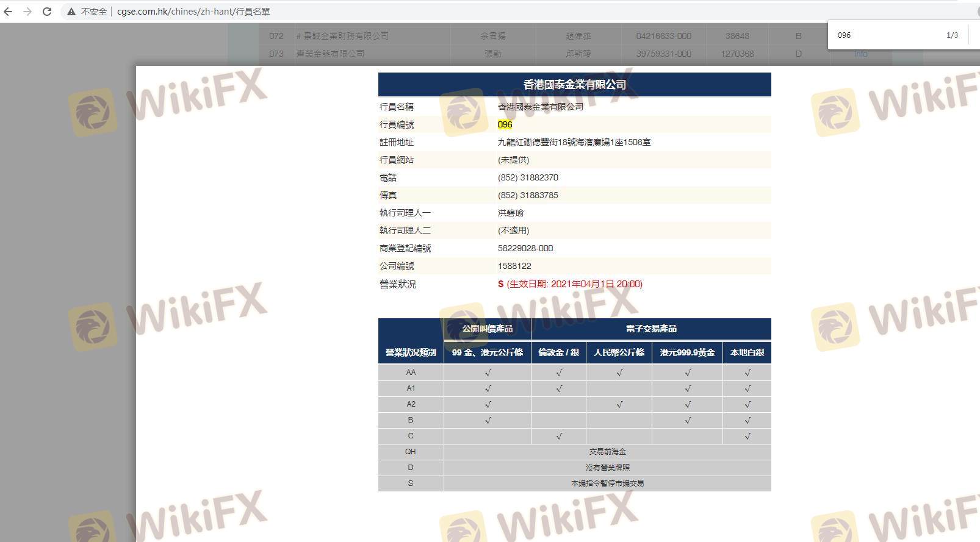Go forward in browser history
The height and width of the screenshot is (542, 980).
pyautogui.click(x=27, y=12)
